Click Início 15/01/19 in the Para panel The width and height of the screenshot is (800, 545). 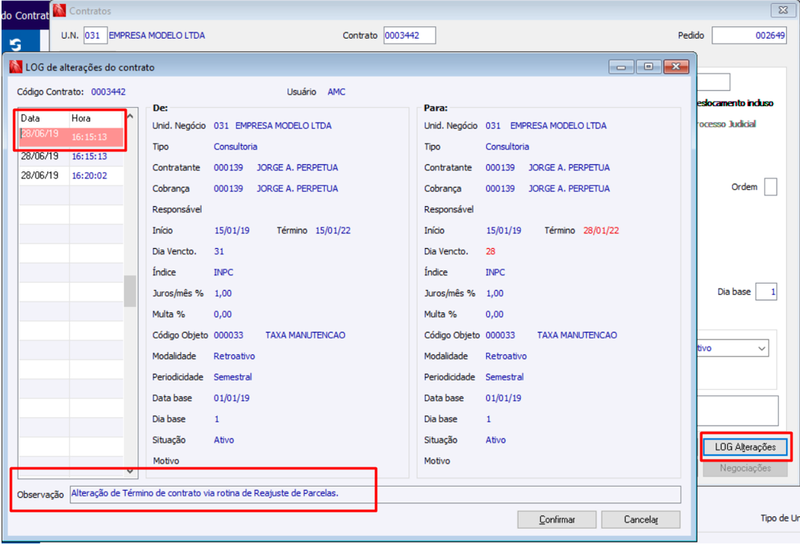pyautogui.click(x=504, y=231)
